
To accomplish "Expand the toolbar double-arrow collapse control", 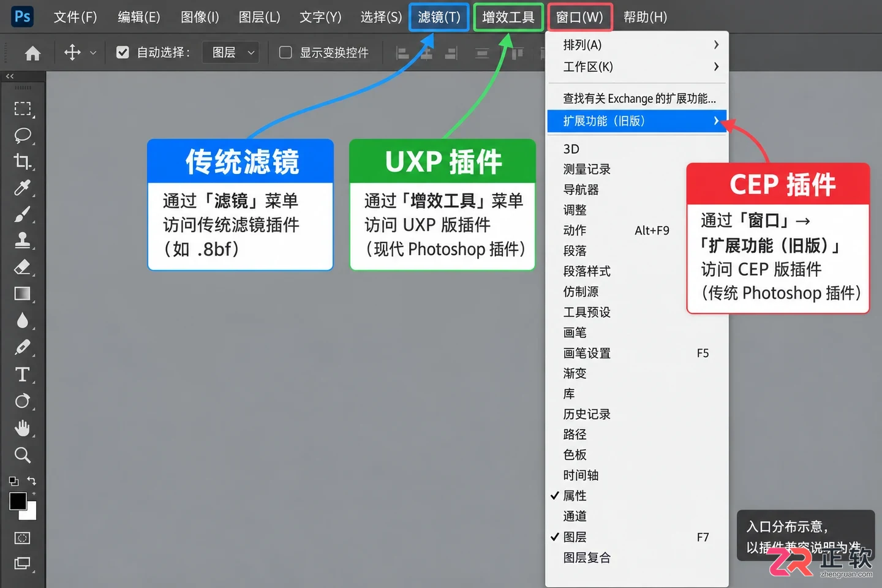I will [10, 76].
